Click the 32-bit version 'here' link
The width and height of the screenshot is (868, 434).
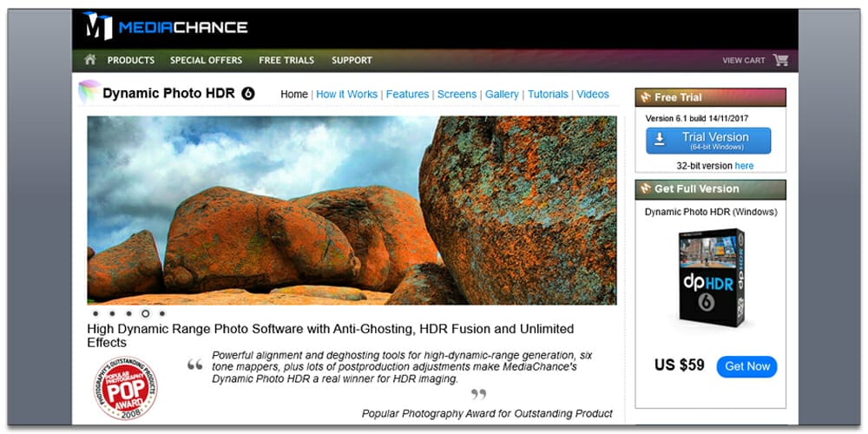744,166
